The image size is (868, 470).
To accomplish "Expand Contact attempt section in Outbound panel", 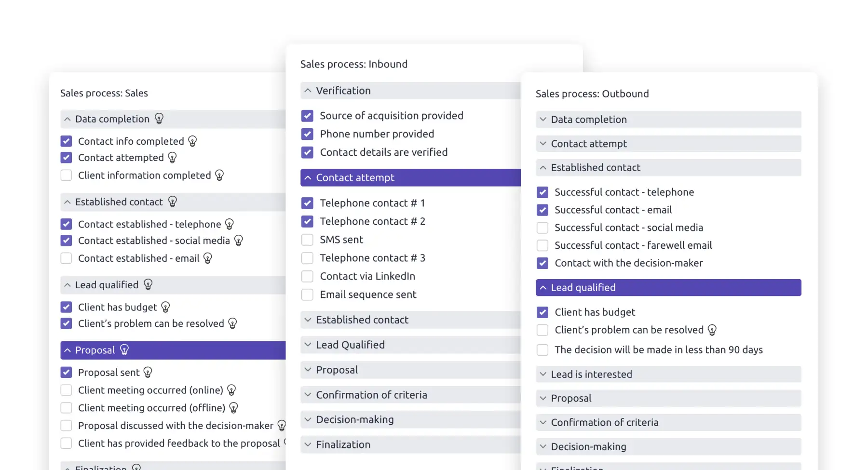I will click(x=668, y=144).
